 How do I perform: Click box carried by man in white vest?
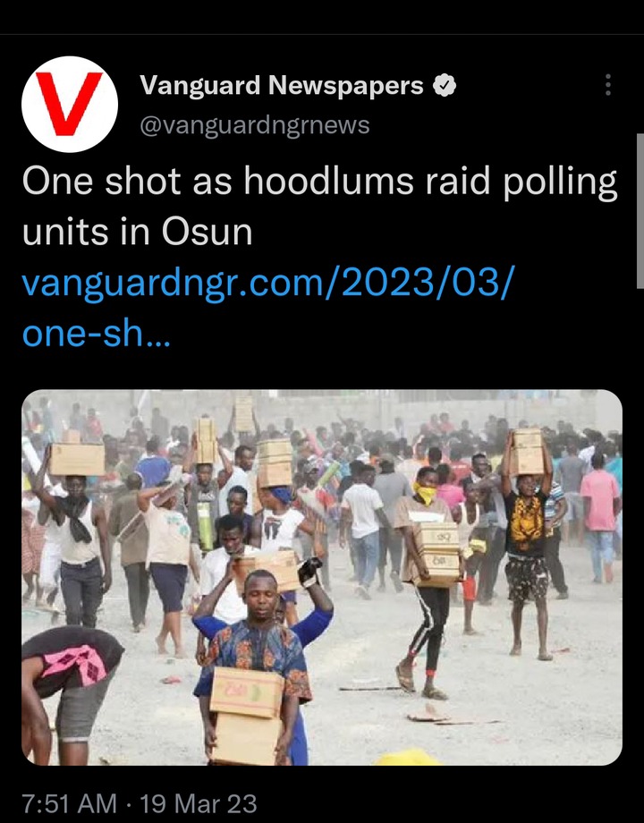point(77,460)
